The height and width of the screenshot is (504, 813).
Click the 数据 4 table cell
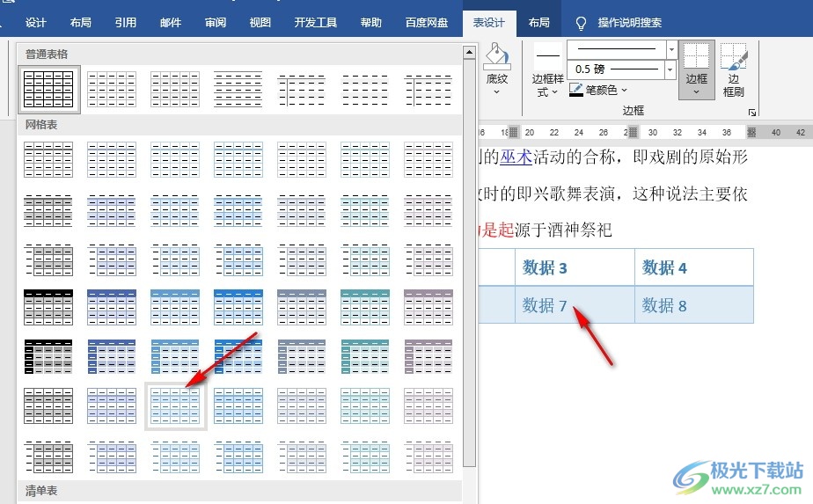(694, 267)
